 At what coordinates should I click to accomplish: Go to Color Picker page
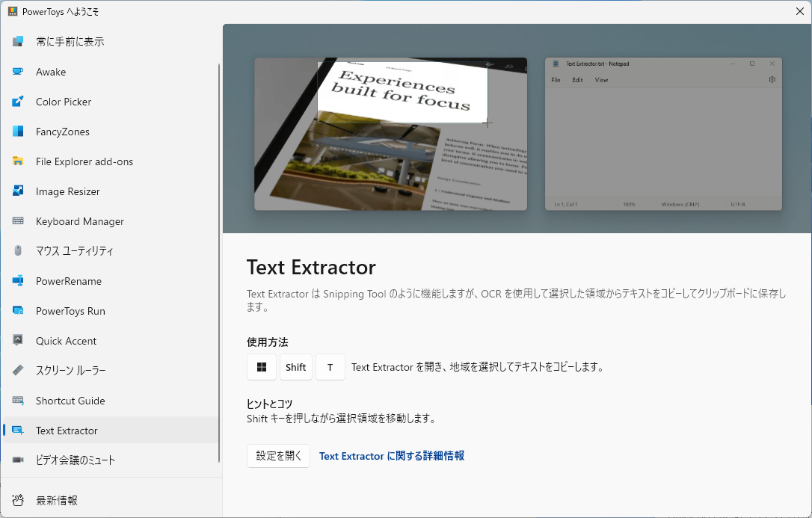pyautogui.click(x=111, y=102)
